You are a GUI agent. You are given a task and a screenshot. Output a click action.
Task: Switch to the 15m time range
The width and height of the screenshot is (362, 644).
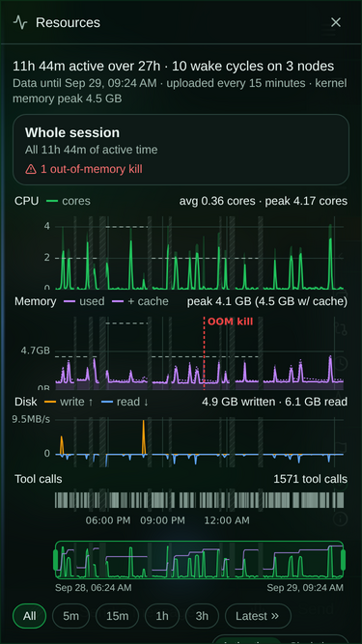pyautogui.click(x=118, y=616)
